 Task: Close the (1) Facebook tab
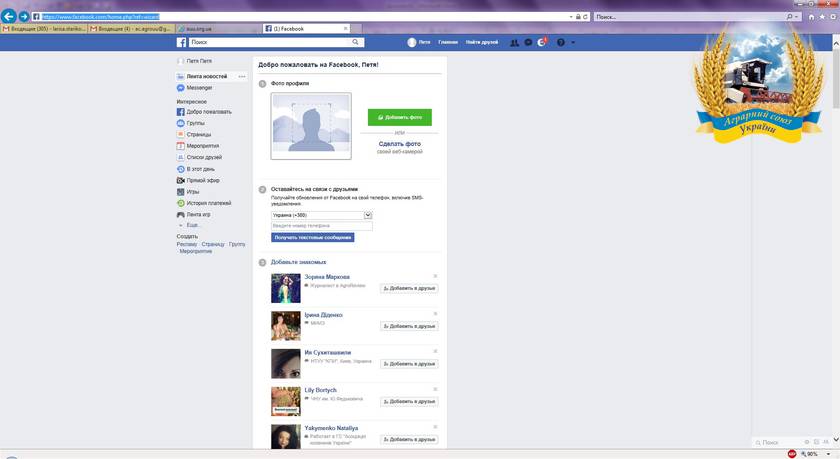click(346, 28)
